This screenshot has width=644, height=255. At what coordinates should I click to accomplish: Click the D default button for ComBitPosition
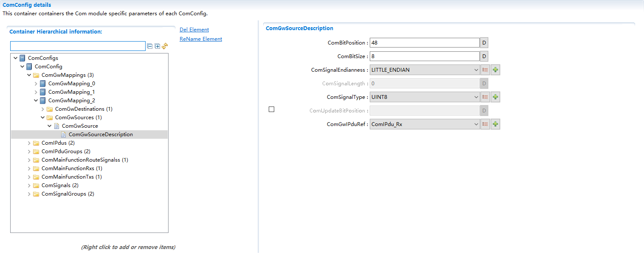click(x=484, y=43)
